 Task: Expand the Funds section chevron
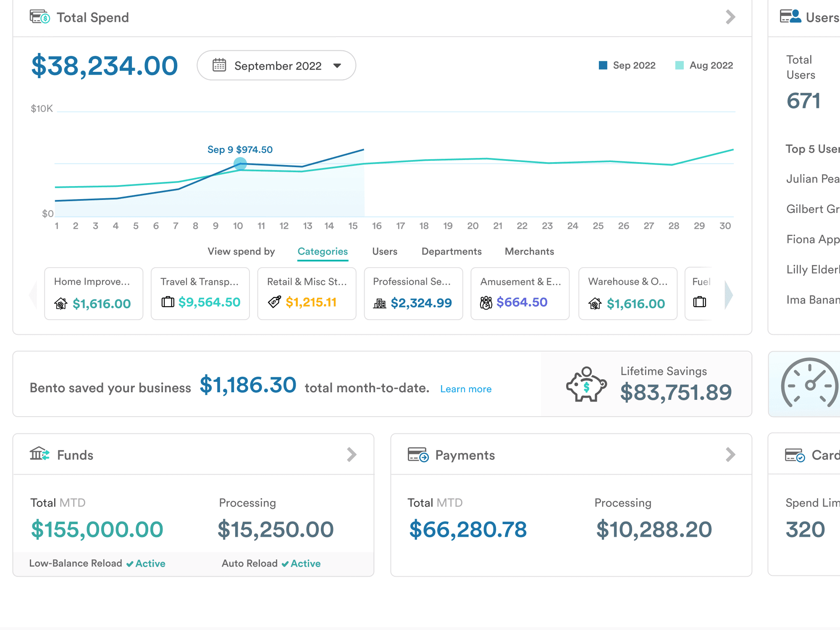tap(352, 454)
